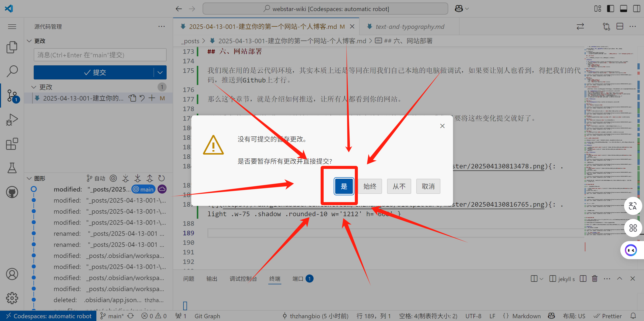The width and height of the screenshot is (644, 321).
Task: Toggle the secondary side bar layout icon
Action: click(636, 9)
